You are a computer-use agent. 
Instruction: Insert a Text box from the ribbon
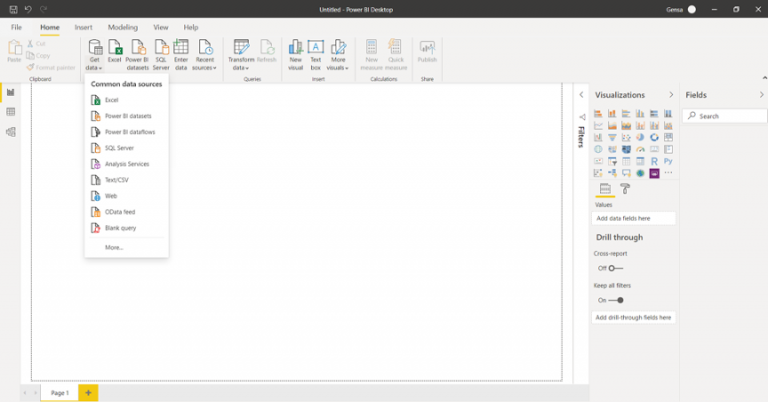tap(315, 55)
